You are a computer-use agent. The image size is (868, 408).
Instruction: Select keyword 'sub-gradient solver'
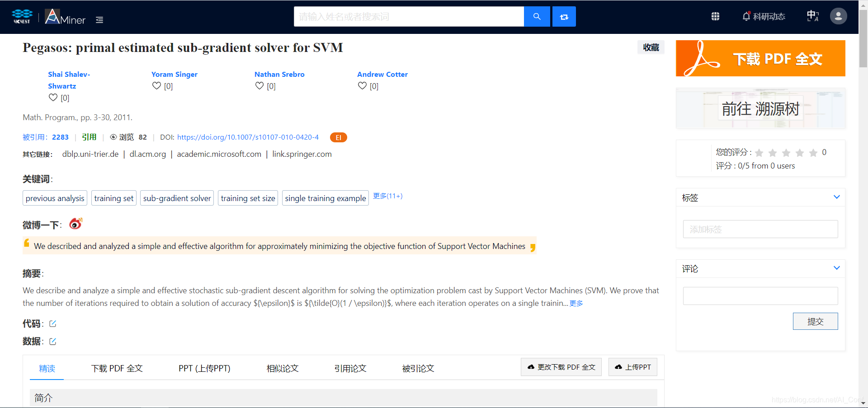(x=177, y=198)
